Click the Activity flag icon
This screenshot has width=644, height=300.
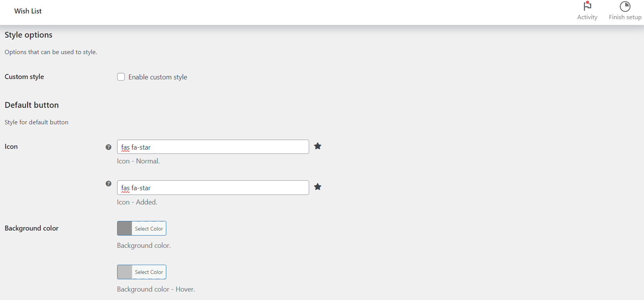587,6
